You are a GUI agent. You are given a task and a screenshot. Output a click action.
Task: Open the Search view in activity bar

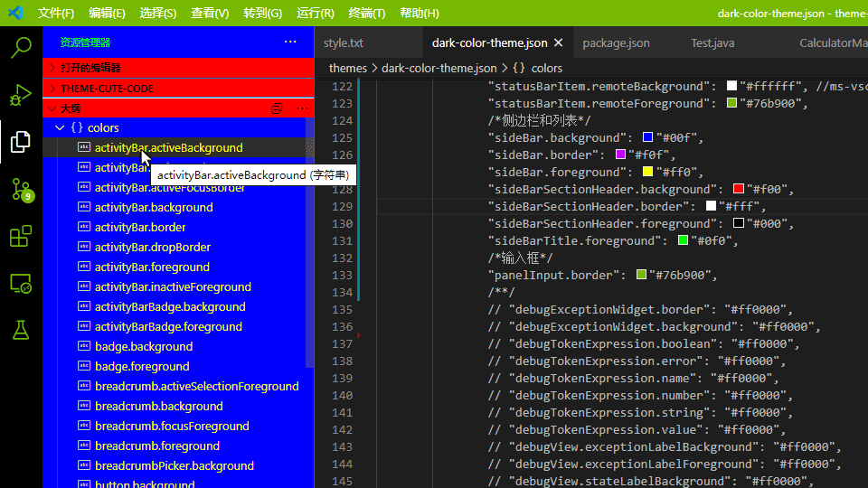click(21, 48)
